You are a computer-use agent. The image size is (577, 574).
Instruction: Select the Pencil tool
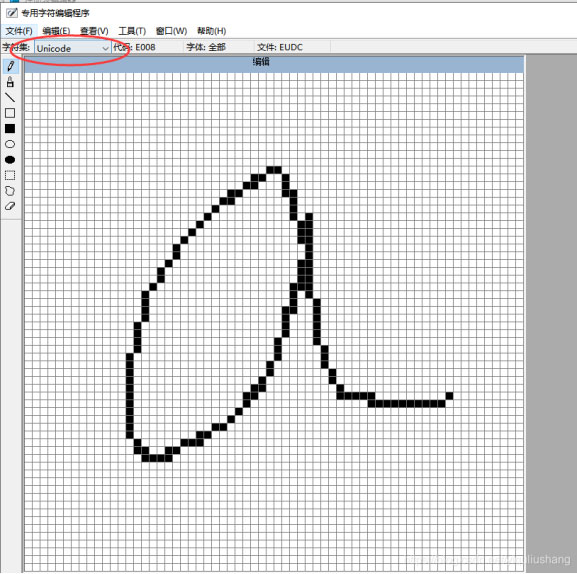(x=10, y=66)
